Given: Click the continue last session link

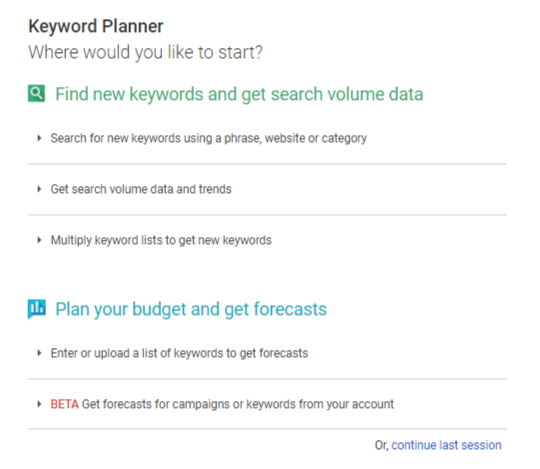Looking at the screenshot, I should [446, 445].
